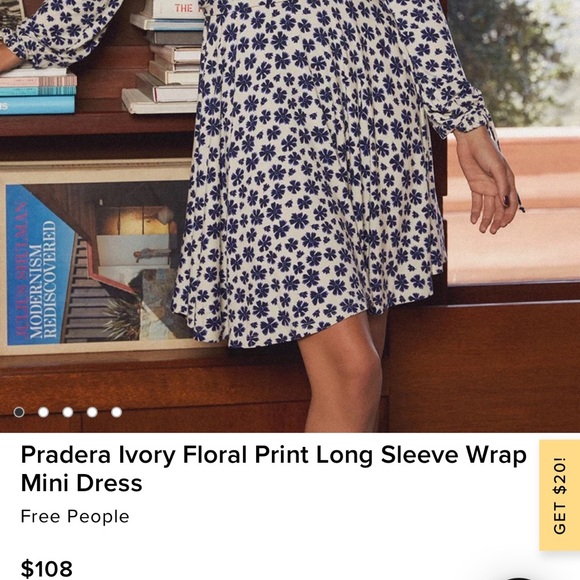Screen dimensions: 580x580
Task: Tap the Pradera Ivory Floral Print dress title
Action: click(274, 469)
